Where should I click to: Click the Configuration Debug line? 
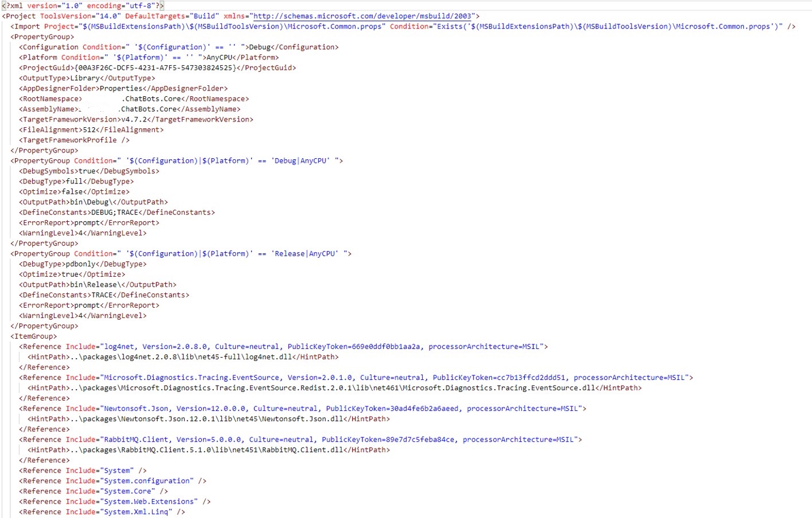179,47
